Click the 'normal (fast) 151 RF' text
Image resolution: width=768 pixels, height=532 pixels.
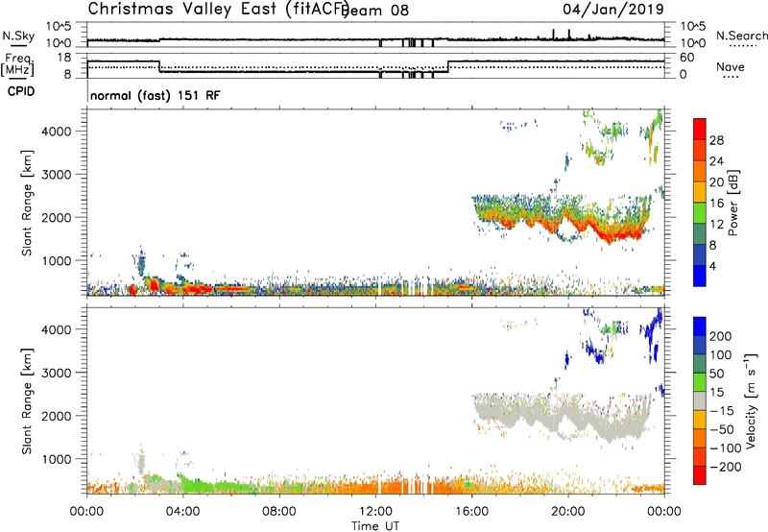156,95
